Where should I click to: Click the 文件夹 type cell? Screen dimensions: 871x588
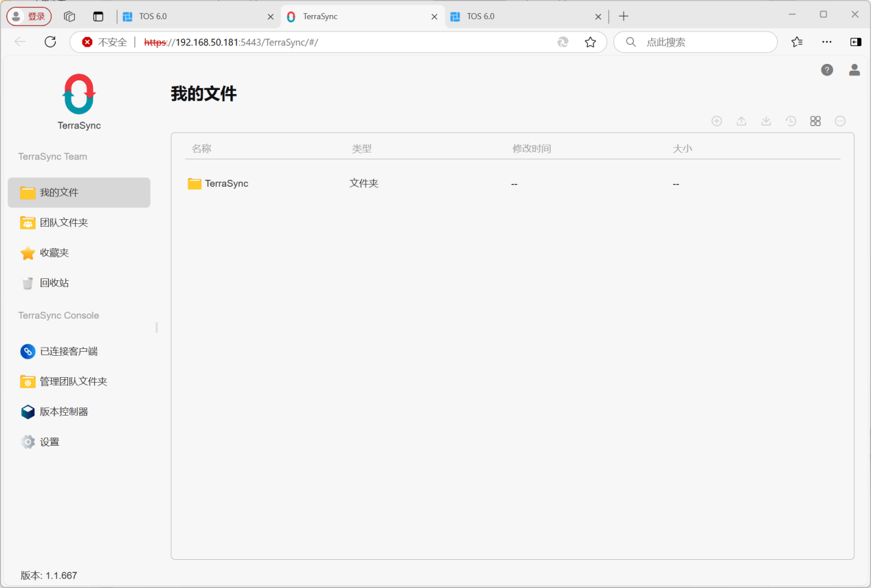364,183
